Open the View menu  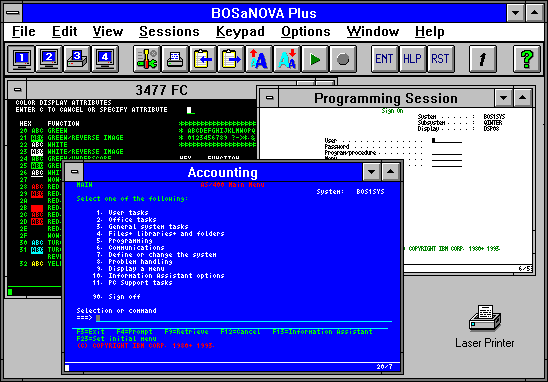click(x=108, y=31)
